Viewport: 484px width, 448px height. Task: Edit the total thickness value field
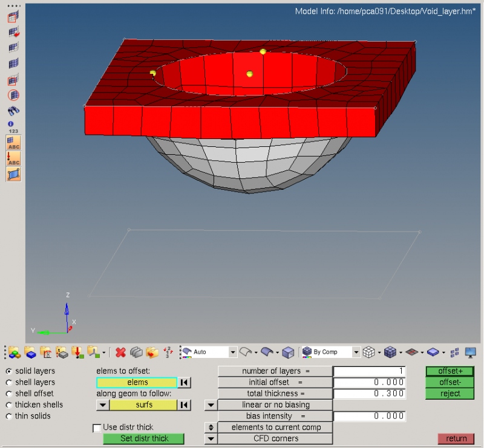370,394
